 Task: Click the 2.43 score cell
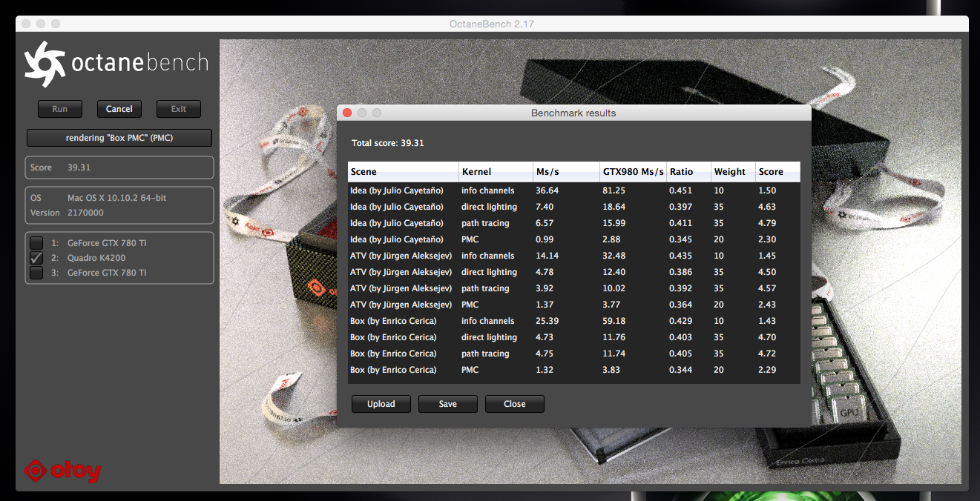pos(767,305)
